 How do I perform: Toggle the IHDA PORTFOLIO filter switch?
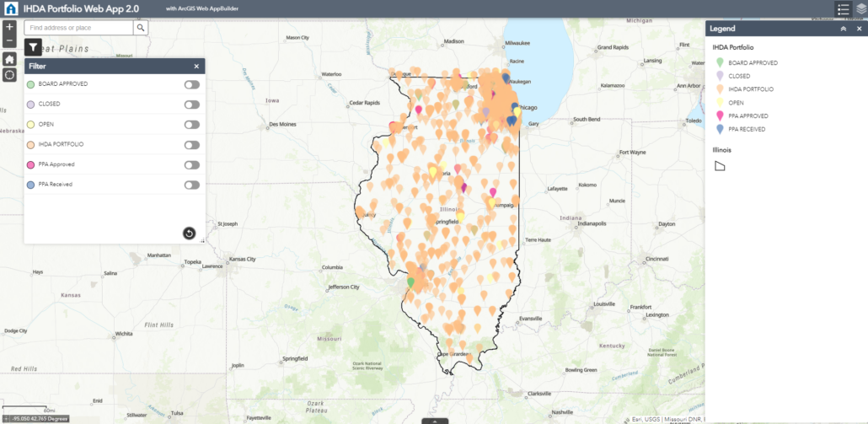coord(192,145)
